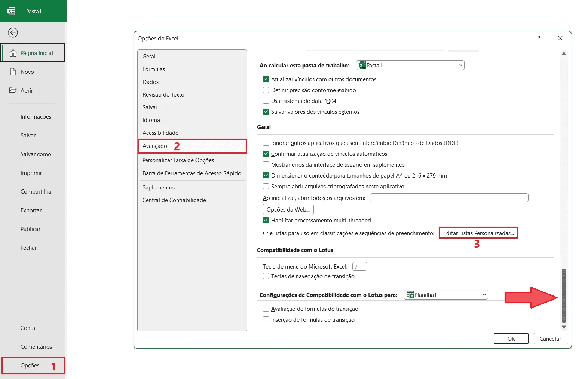Toggle Definir precisão conforme exibido checkbox
This screenshot has width=588, height=379.
point(266,90)
